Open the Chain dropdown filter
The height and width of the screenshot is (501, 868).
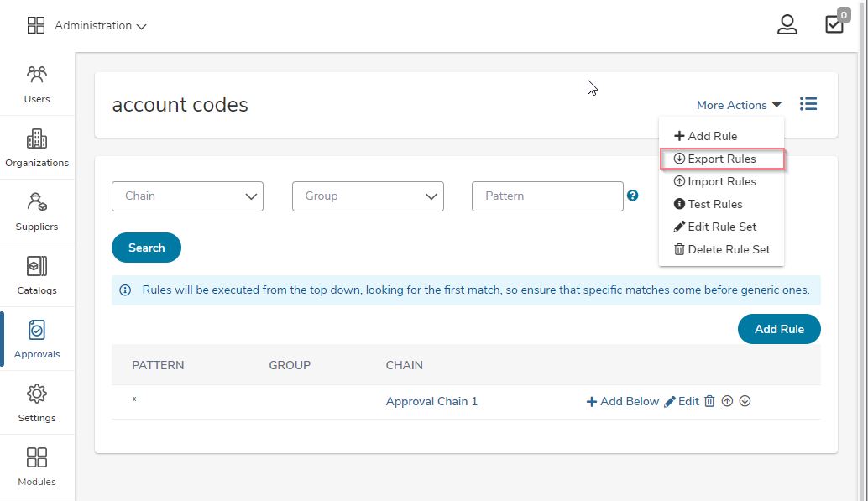(x=187, y=196)
